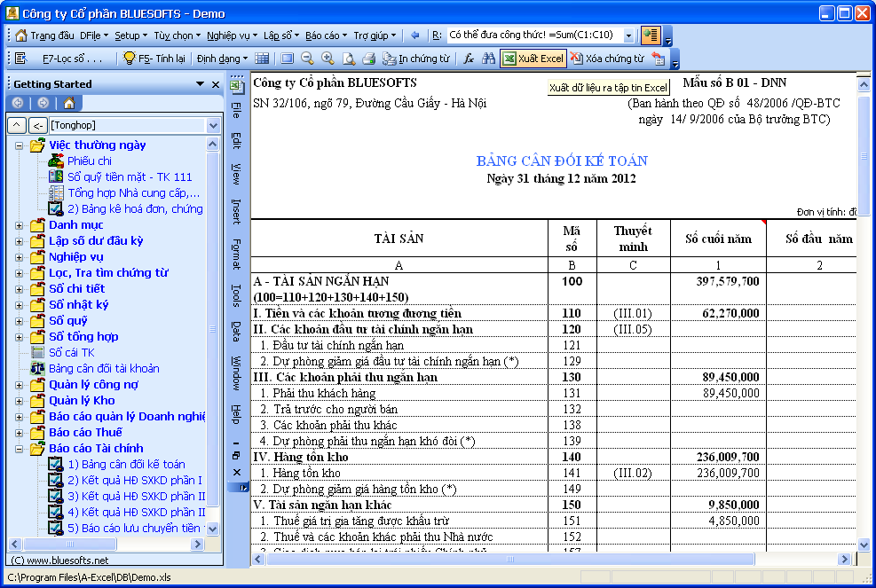The width and height of the screenshot is (876, 588).
Task: Click the printer icon in toolbar
Action: 368,59
